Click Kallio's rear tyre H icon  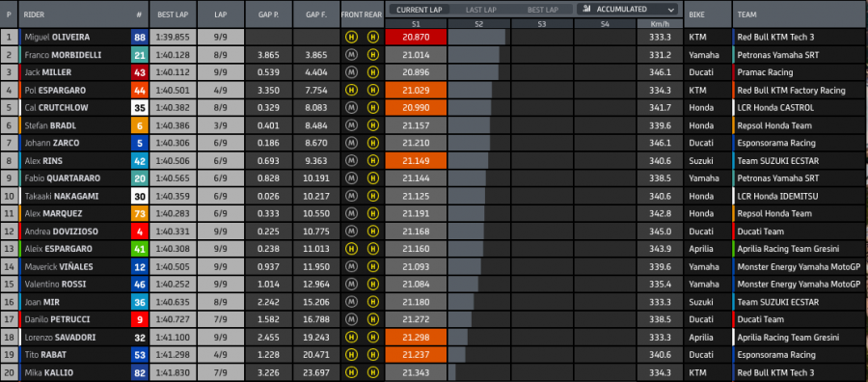(x=372, y=372)
